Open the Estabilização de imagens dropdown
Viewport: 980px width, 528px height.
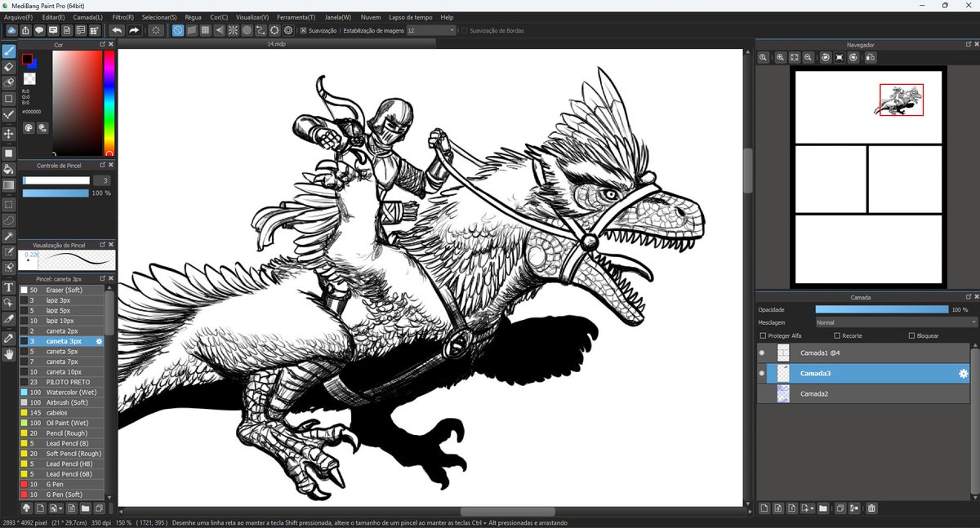click(x=430, y=30)
